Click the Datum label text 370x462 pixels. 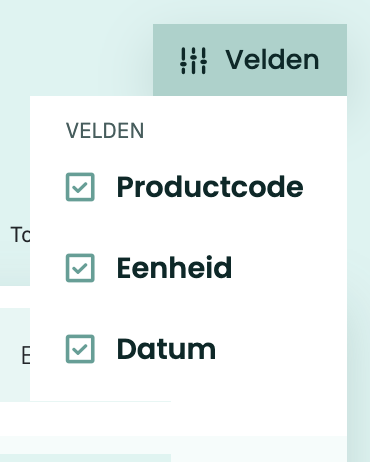click(x=166, y=349)
